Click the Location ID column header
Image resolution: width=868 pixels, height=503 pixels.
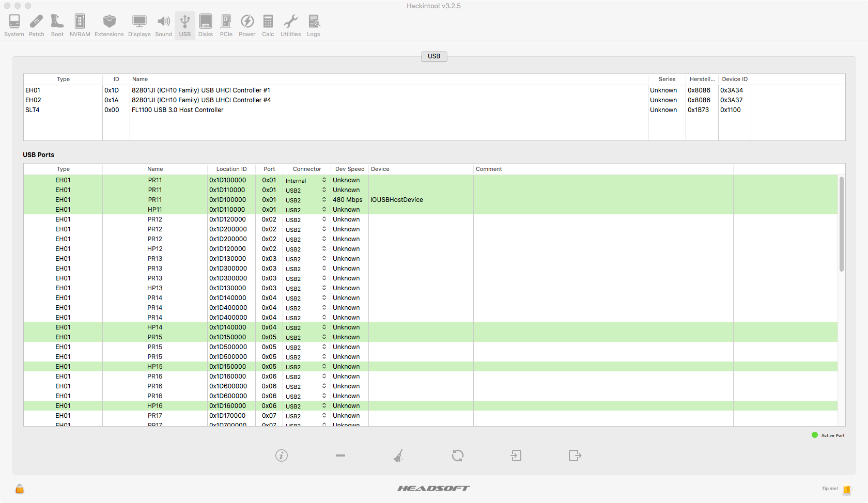click(x=231, y=169)
